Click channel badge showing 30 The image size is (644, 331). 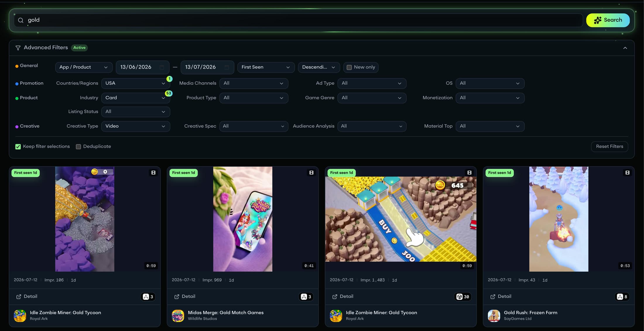(x=463, y=297)
